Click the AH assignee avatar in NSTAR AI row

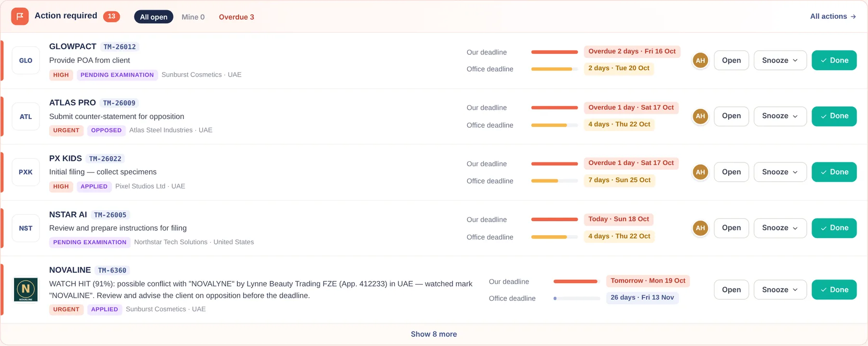(x=700, y=228)
